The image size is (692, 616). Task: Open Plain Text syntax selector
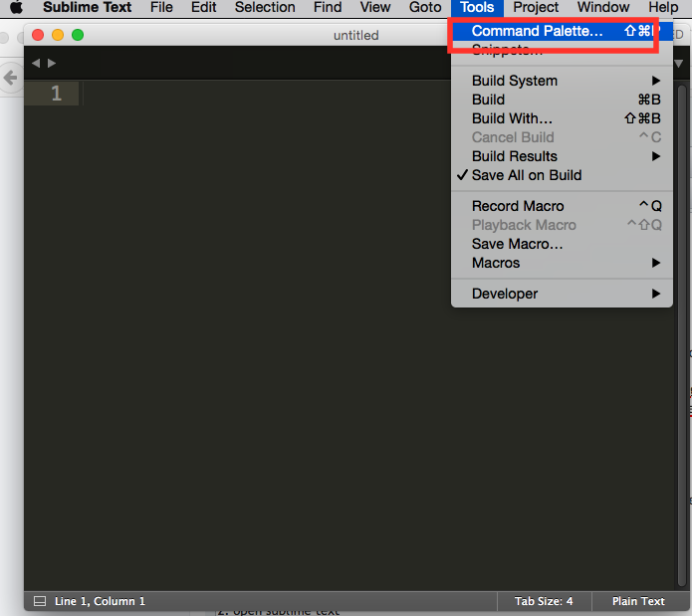click(x=637, y=601)
